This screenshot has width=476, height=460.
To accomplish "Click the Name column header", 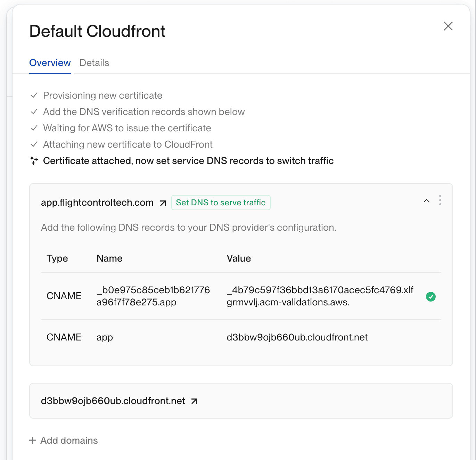I will tap(109, 258).
